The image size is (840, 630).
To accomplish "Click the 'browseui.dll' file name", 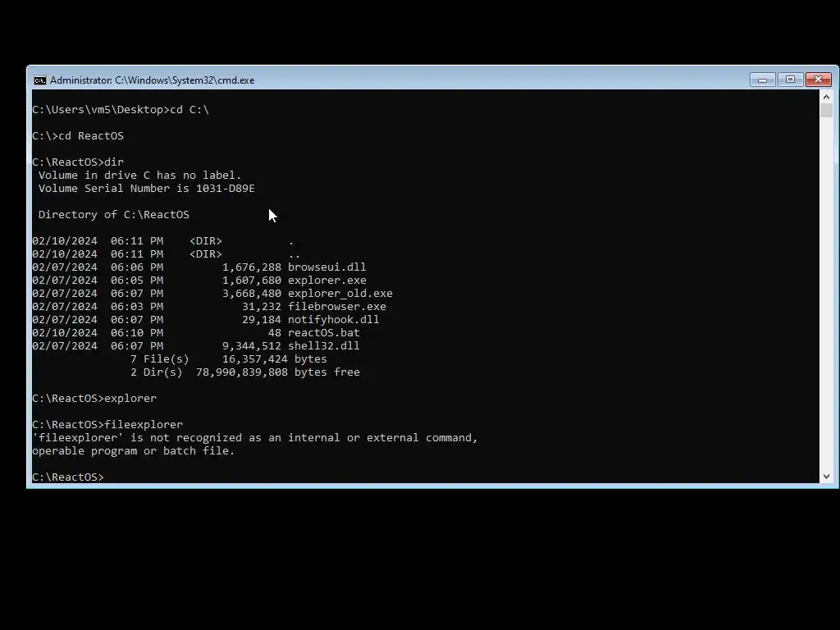I will point(326,267).
